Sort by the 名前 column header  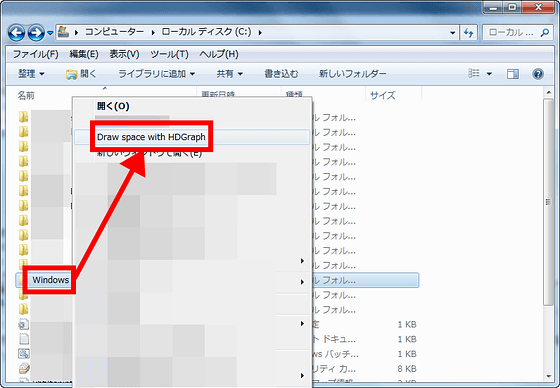pos(26,95)
